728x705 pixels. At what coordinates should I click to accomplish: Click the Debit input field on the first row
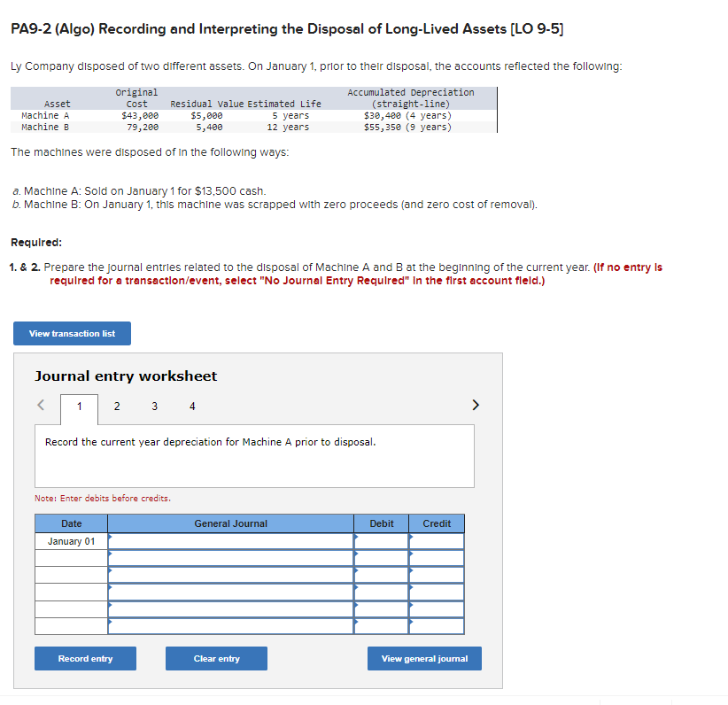click(x=383, y=540)
